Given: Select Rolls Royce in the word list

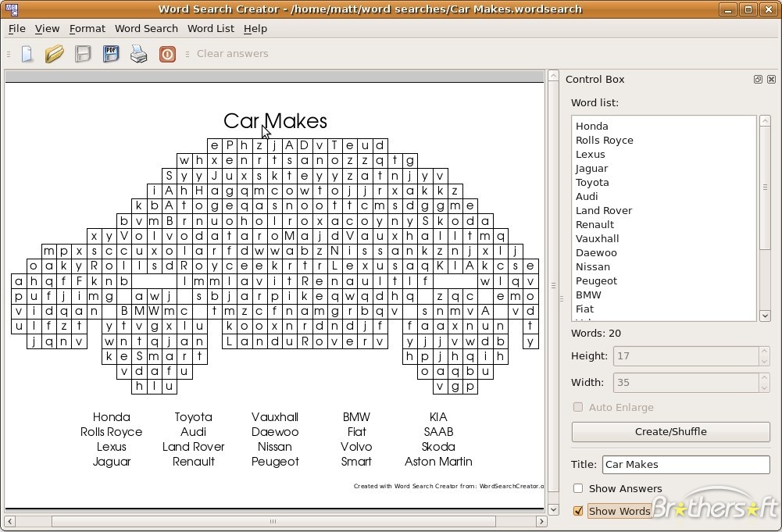Looking at the screenshot, I should (x=605, y=140).
